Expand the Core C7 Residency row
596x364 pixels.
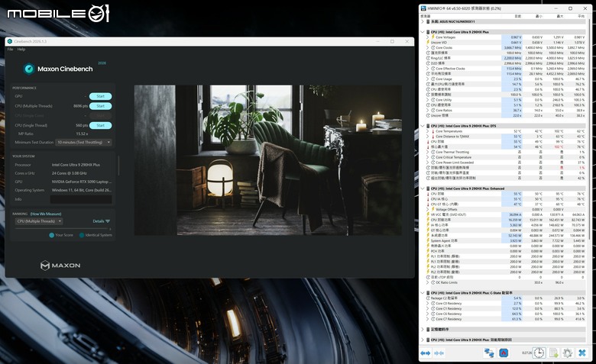tap(428, 319)
